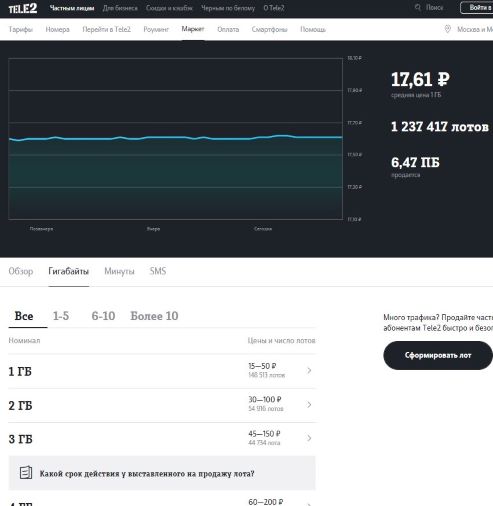Expand the 1 ГБ row chevron
This screenshot has height=506, width=493.
[309, 370]
